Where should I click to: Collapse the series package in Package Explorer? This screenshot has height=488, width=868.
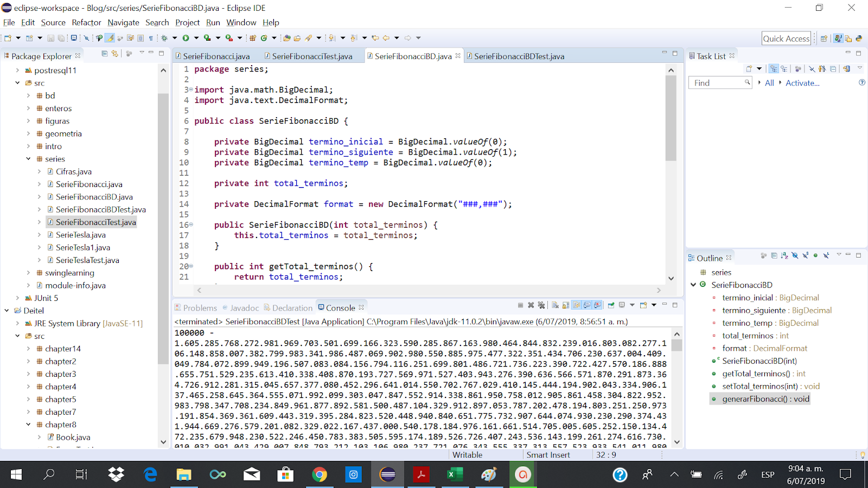click(x=28, y=159)
